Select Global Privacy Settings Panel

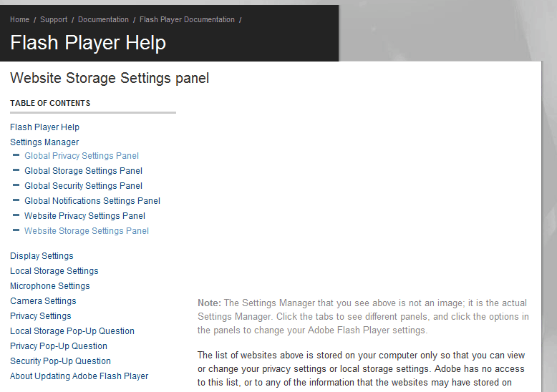[82, 156]
